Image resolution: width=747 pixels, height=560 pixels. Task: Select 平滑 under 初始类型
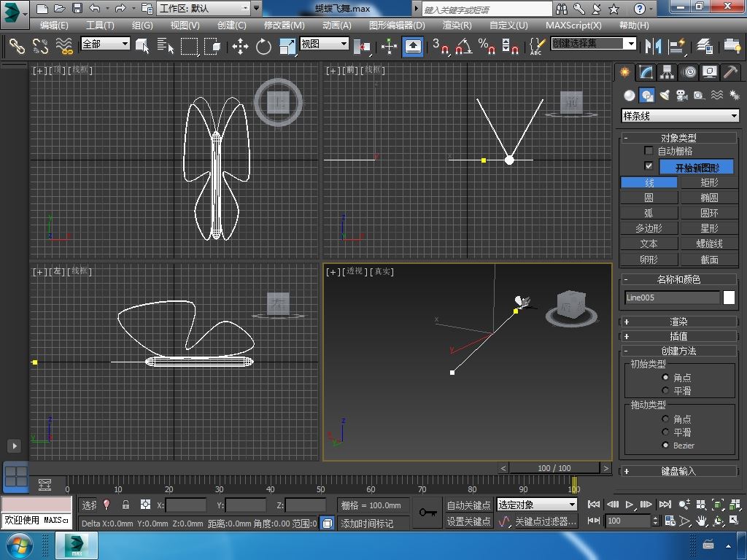665,391
